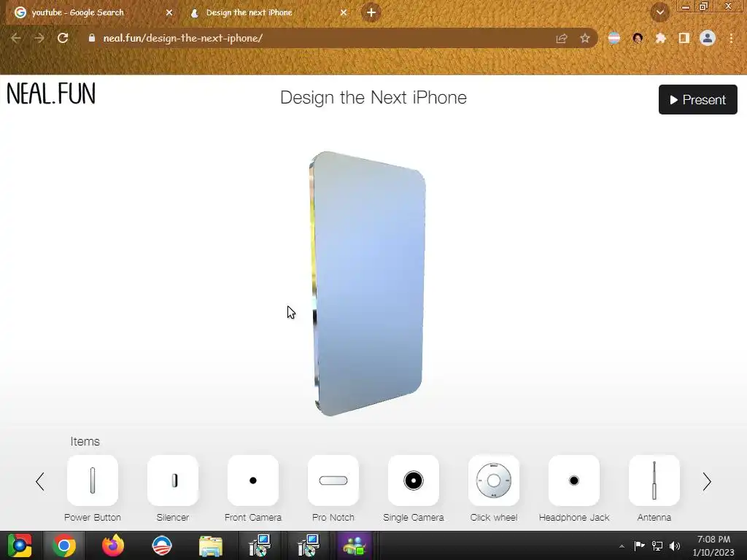Screen dimensions: 747x560
Task: Reload the current page
Action: tap(63, 38)
